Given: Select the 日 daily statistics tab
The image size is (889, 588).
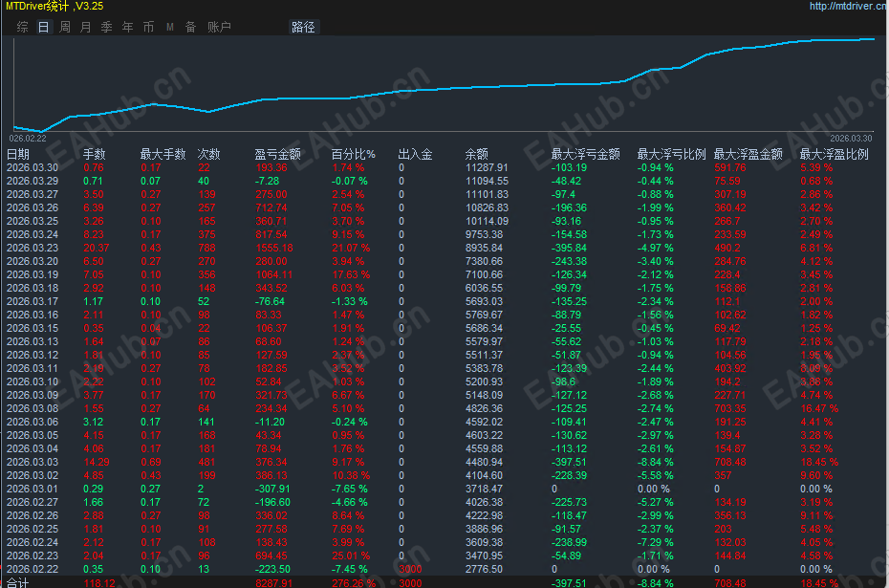Looking at the screenshot, I should click(x=44, y=27).
